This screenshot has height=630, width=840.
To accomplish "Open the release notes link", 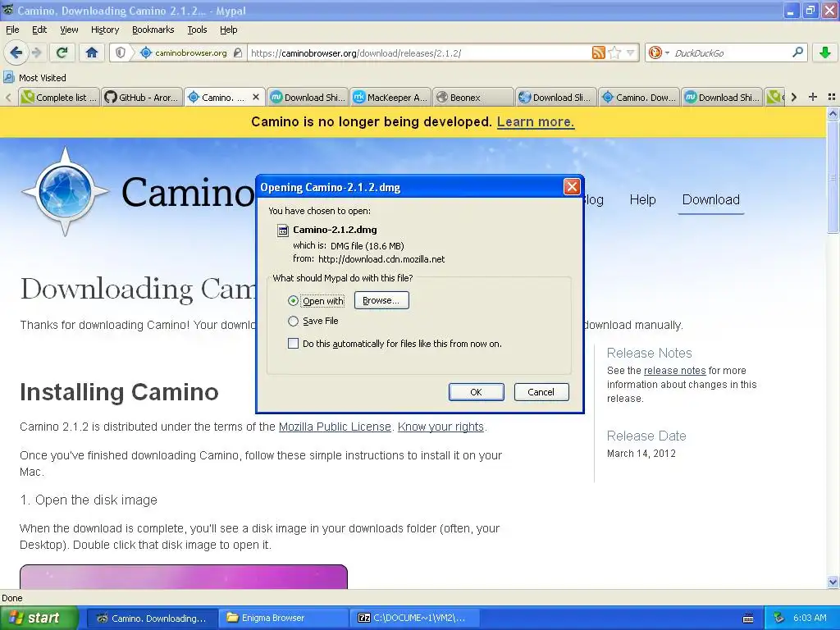I will pos(674,371).
